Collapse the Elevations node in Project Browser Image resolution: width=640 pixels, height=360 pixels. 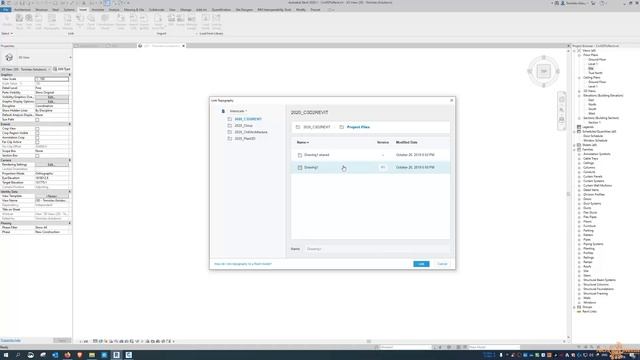click(x=579, y=96)
